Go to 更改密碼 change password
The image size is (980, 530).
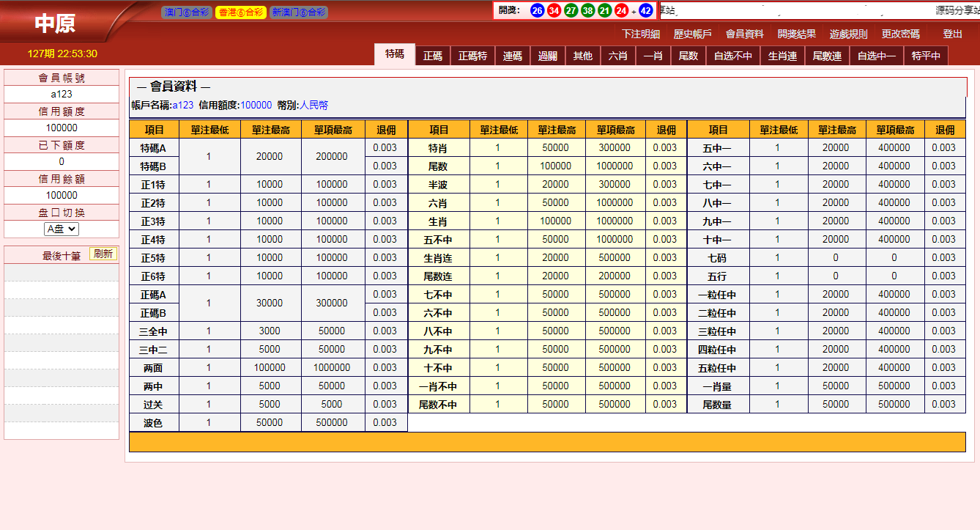click(x=901, y=34)
